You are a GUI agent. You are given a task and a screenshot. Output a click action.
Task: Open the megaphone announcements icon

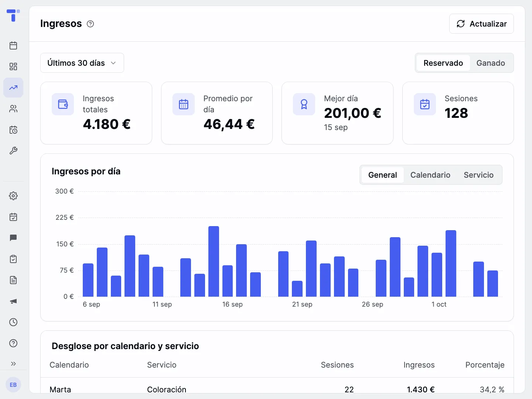[13, 301]
